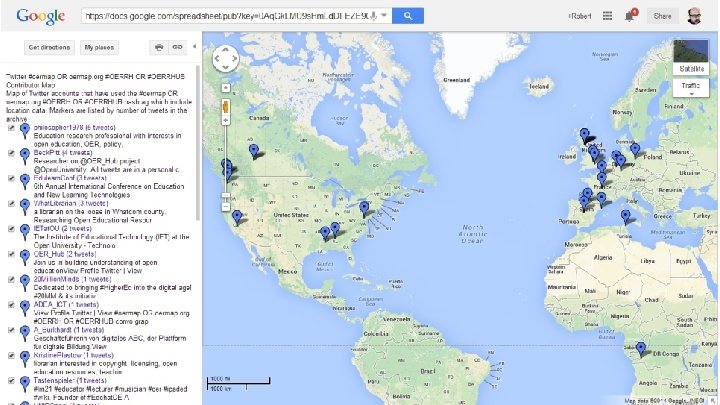Open the IETatOU (2 tweets) link

[x=62, y=228]
